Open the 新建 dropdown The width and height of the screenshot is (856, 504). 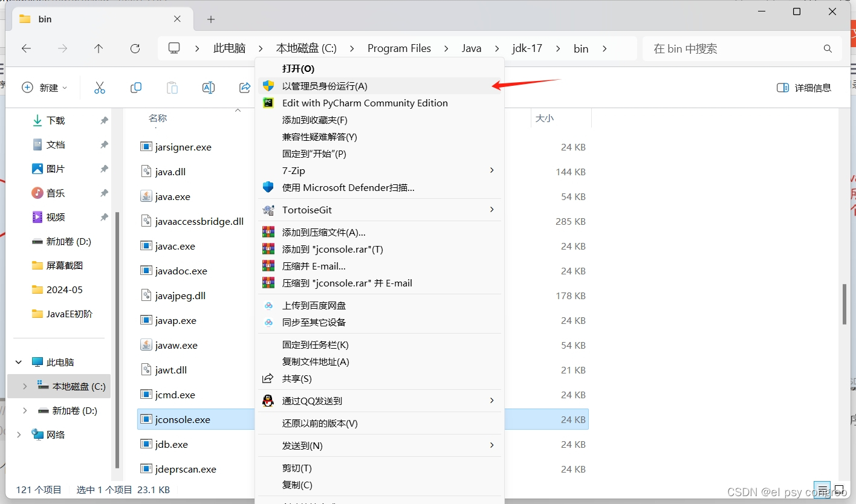pyautogui.click(x=45, y=88)
